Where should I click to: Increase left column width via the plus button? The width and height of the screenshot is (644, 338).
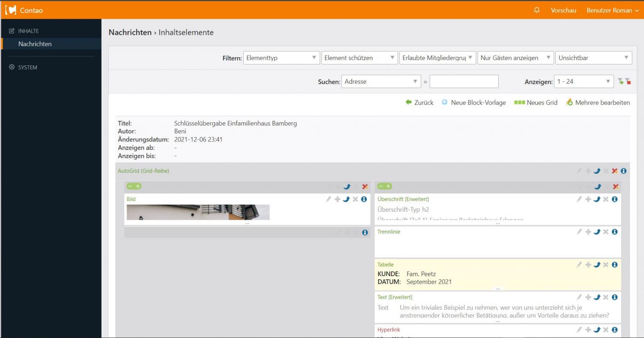tap(138, 186)
